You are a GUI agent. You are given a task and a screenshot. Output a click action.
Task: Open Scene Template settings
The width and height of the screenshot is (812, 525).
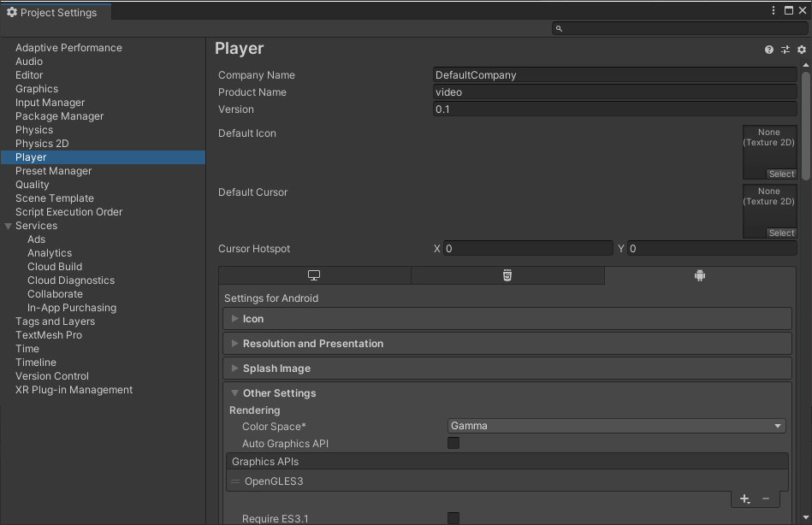(55, 198)
